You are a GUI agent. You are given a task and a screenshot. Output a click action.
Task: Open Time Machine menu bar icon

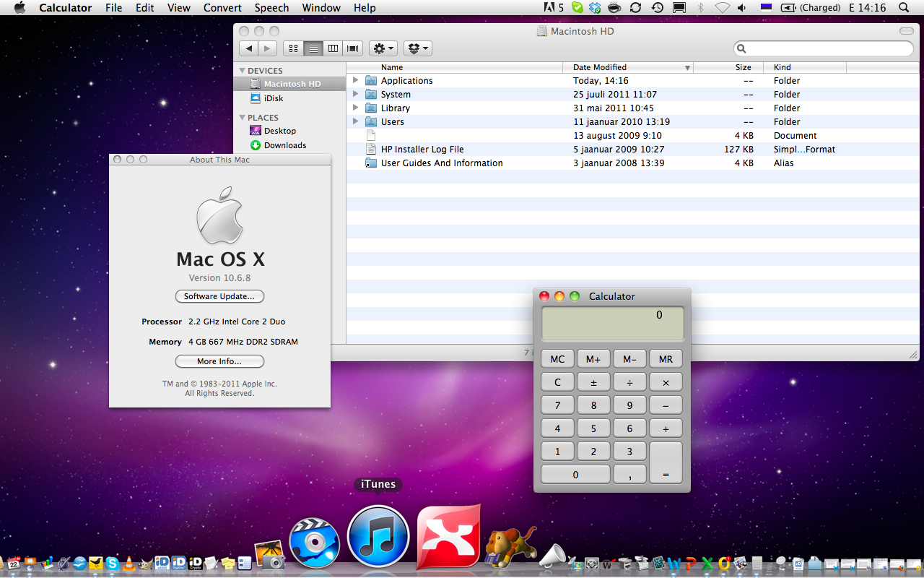click(x=657, y=7)
